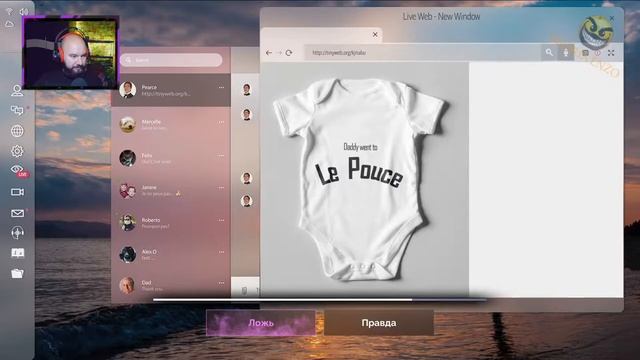
Task: Open the Dad conversation
Action: coord(171,285)
